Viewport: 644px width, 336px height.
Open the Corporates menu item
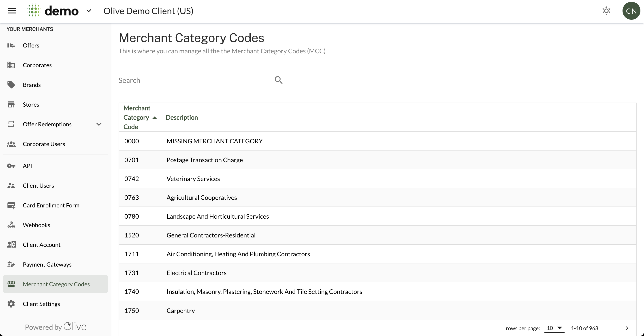[55, 65]
